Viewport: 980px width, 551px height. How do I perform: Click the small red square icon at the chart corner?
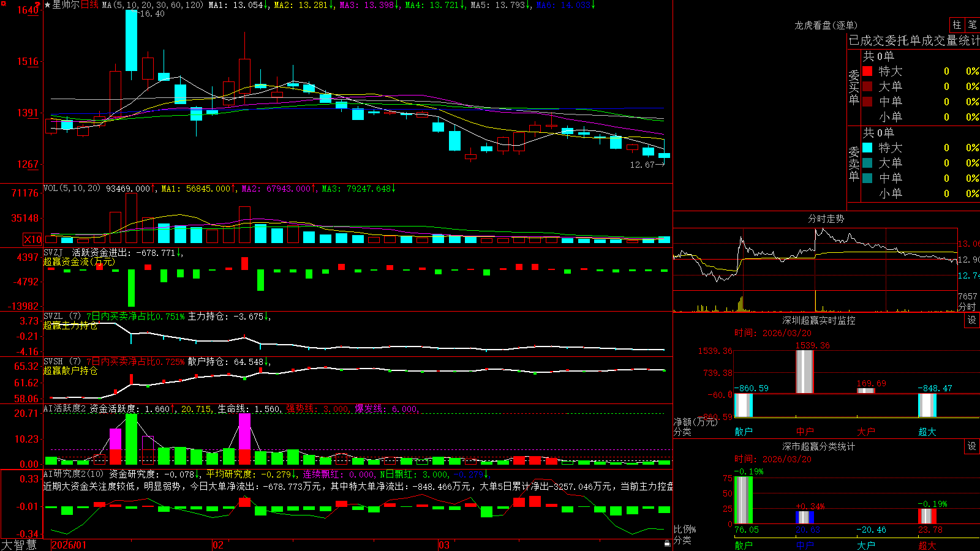pyautogui.click(x=2, y=3)
